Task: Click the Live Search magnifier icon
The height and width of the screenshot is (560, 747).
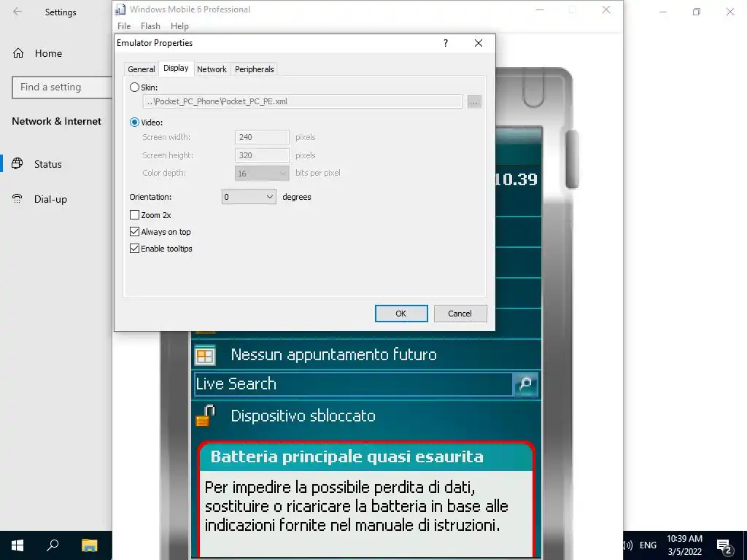Action: coord(525,384)
